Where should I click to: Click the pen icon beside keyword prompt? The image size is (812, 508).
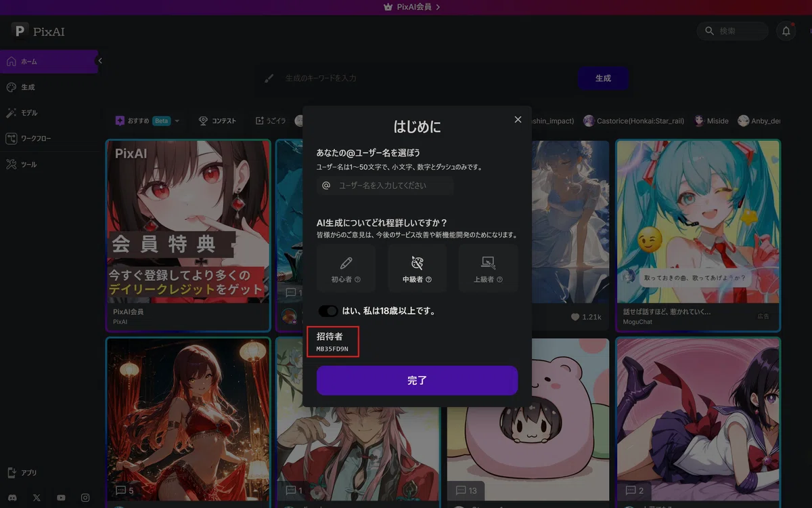(x=269, y=79)
